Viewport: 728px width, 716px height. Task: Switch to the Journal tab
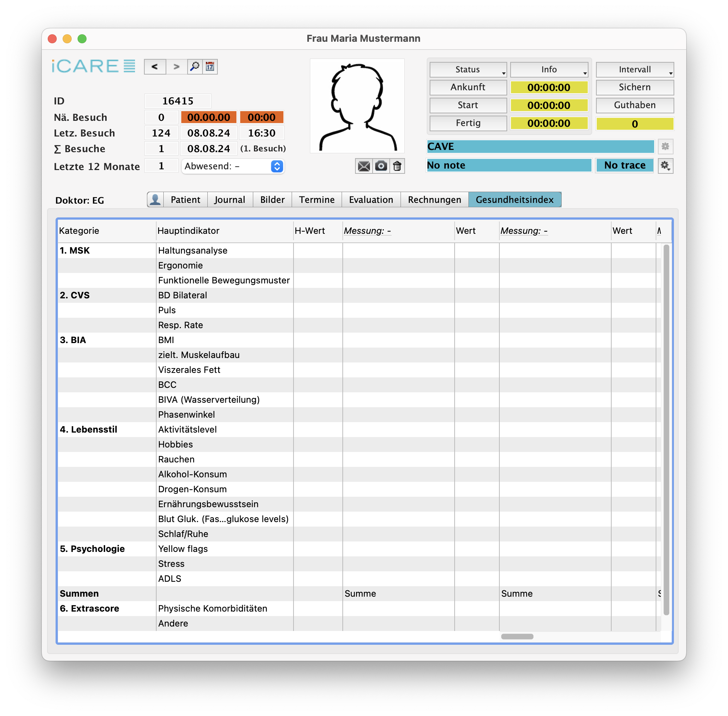point(230,200)
